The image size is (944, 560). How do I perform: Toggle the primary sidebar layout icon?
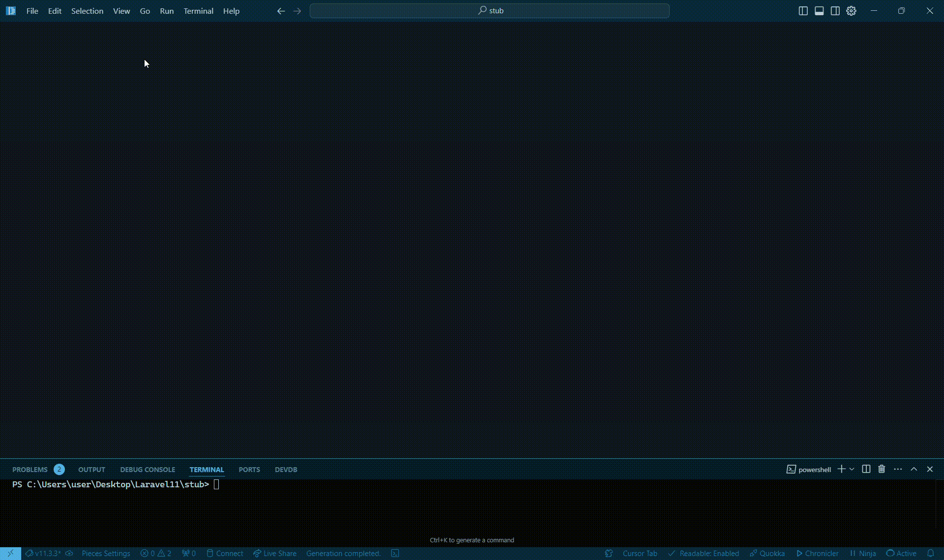[803, 11]
